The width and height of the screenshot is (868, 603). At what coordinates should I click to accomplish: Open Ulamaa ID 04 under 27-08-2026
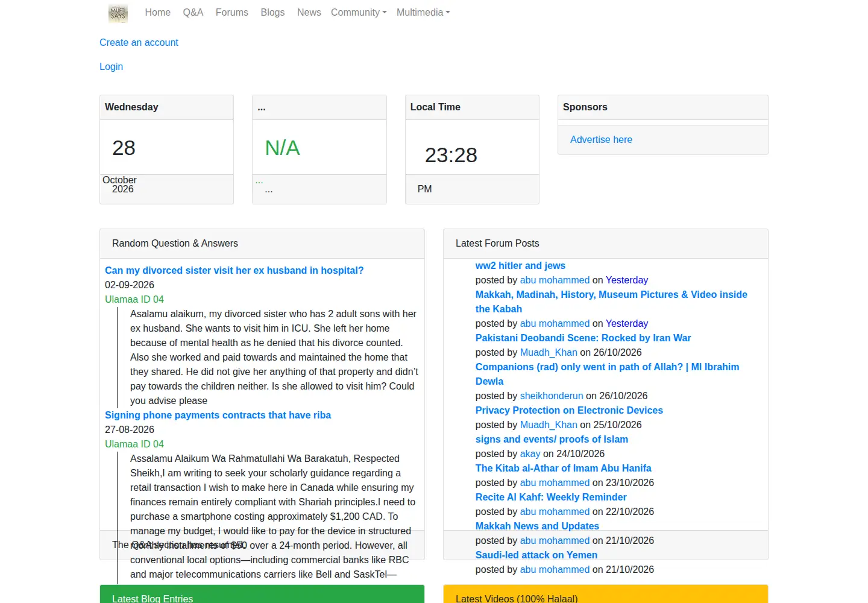click(134, 444)
